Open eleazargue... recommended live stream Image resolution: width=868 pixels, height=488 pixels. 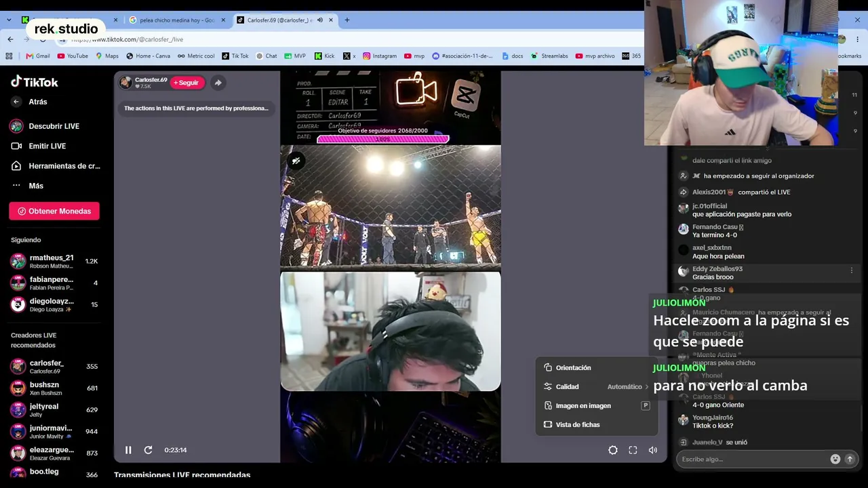coord(54,453)
